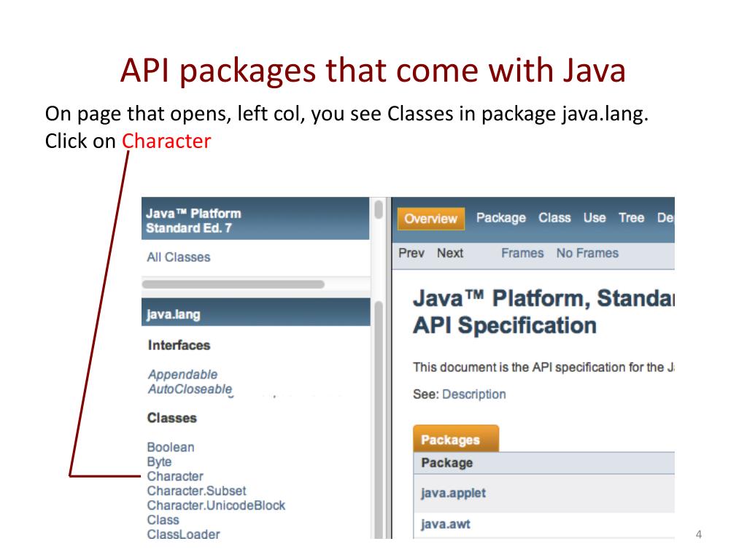
Task: Open the Character.Subset class link
Action: tap(196, 491)
